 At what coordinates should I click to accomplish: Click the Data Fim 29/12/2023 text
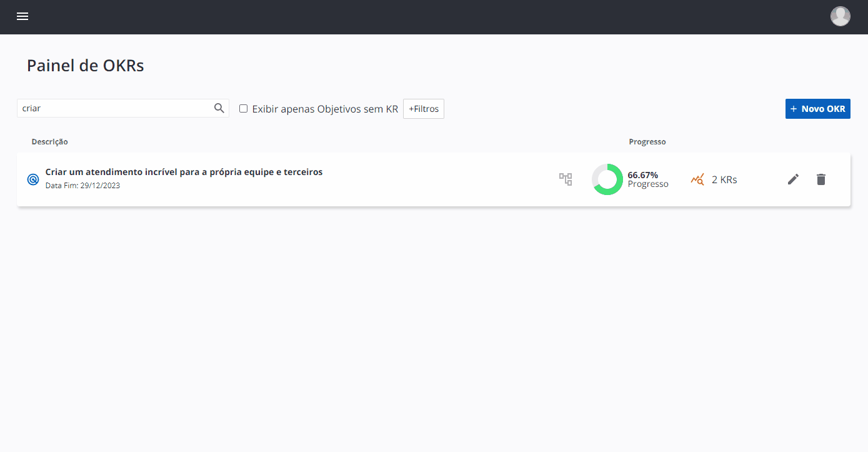pyautogui.click(x=82, y=186)
